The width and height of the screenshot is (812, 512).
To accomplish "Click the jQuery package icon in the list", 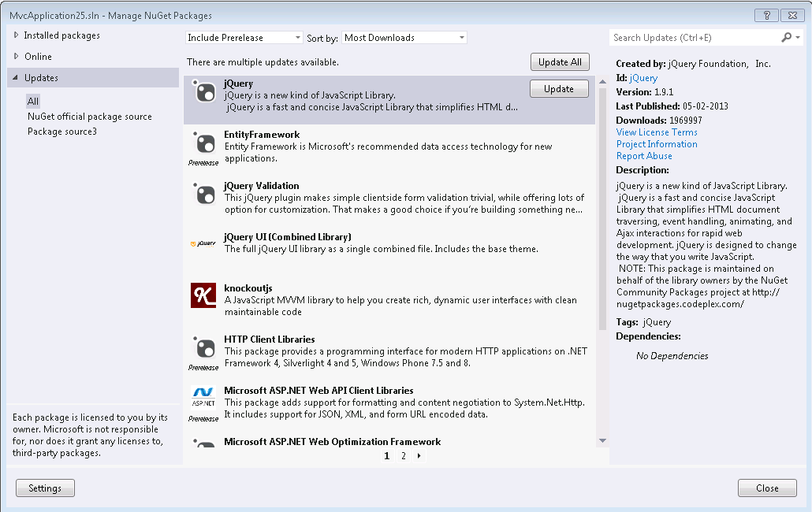I will coord(205,94).
